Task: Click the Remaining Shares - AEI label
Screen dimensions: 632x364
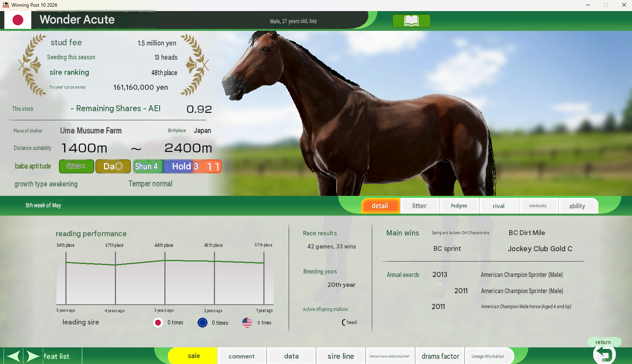Action: point(116,108)
